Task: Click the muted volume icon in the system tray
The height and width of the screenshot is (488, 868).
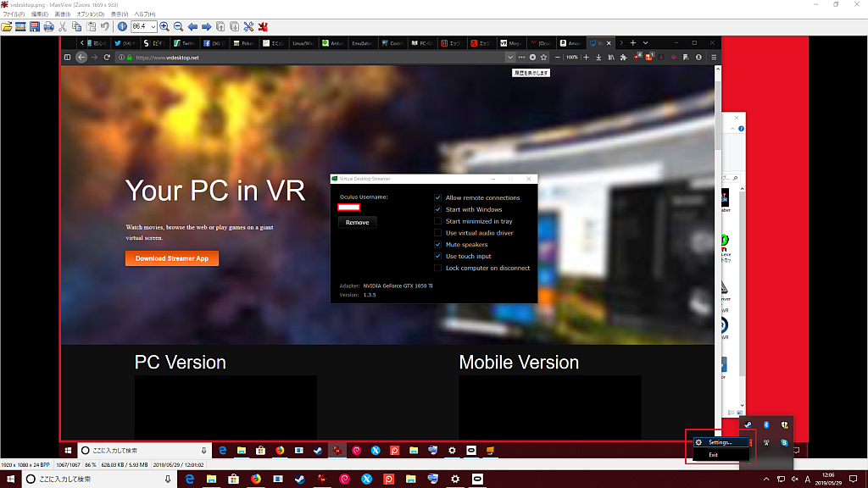Action: 795,480
